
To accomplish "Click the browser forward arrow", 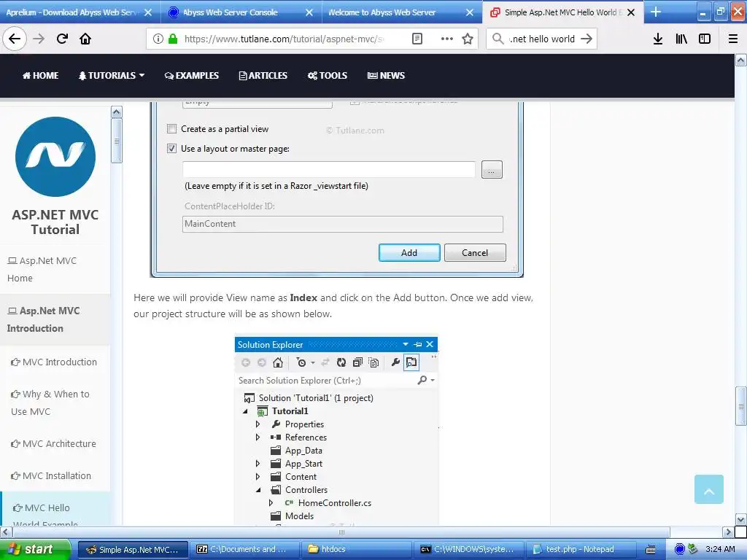I will tap(39, 39).
